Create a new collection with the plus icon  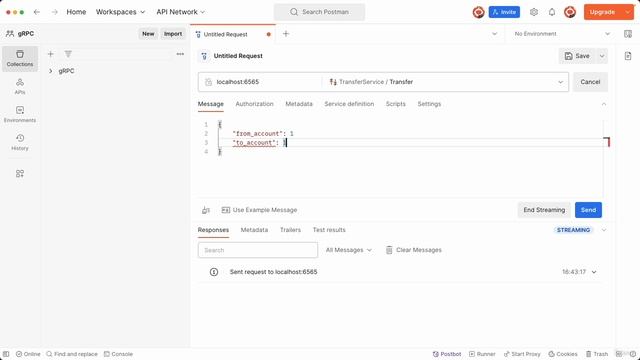[x=51, y=54]
